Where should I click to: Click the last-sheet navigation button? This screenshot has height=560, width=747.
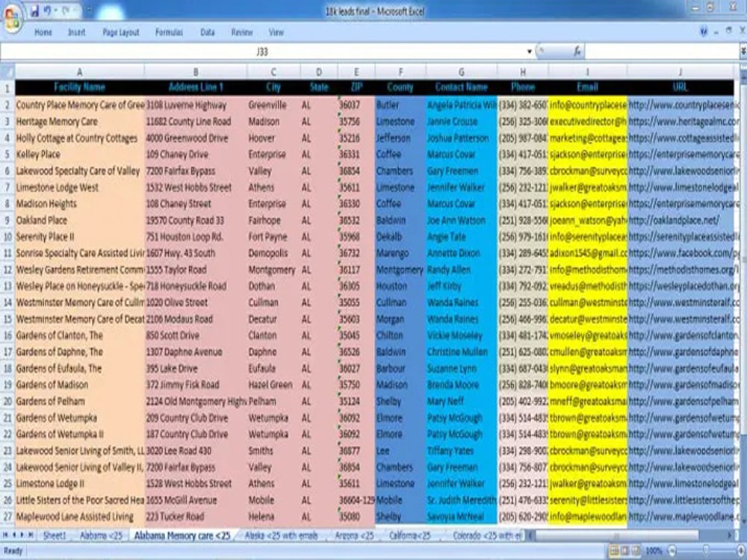tap(29, 535)
